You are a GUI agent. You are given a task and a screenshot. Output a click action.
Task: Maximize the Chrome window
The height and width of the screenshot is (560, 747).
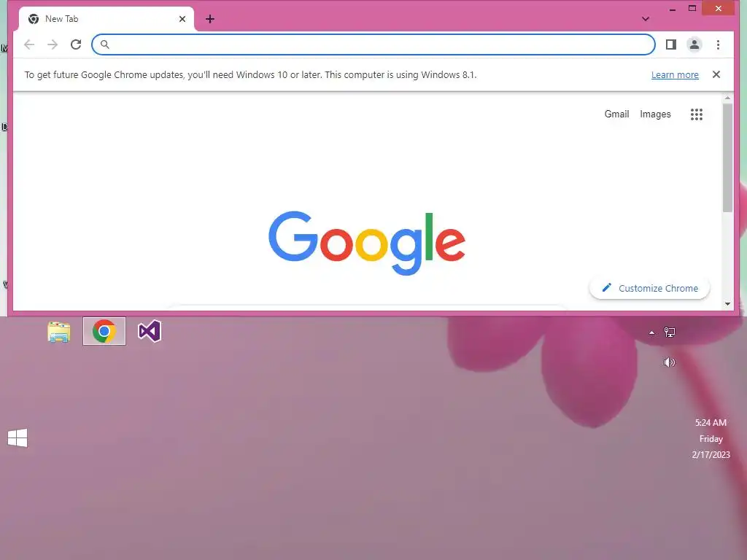(x=692, y=9)
